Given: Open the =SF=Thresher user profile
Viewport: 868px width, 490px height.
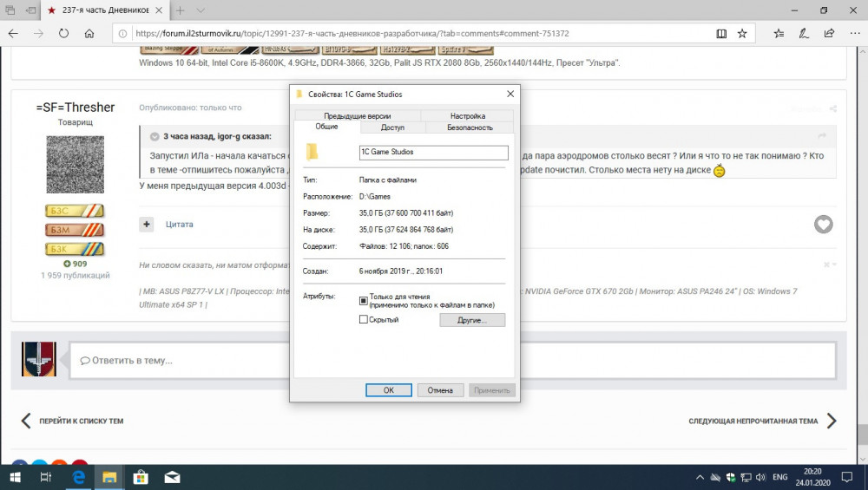Looking at the screenshot, I should (x=76, y=108).
